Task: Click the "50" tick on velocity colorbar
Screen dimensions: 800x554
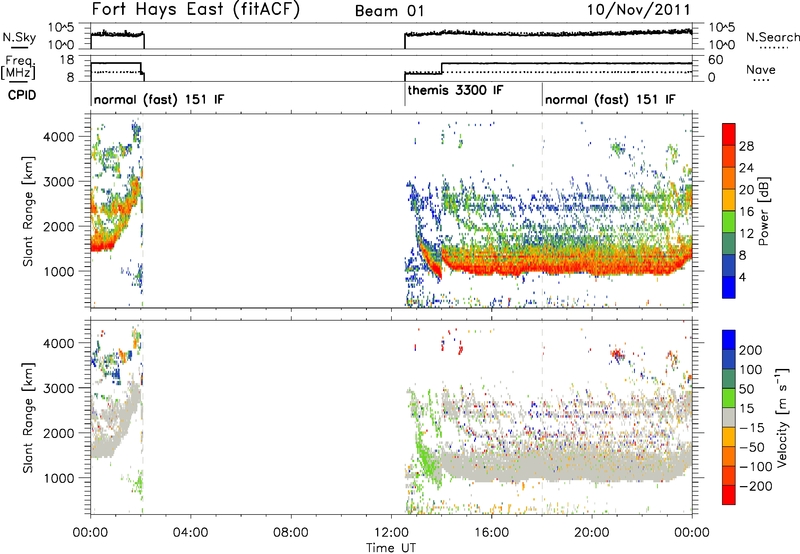Action: [x=746, y=389]
